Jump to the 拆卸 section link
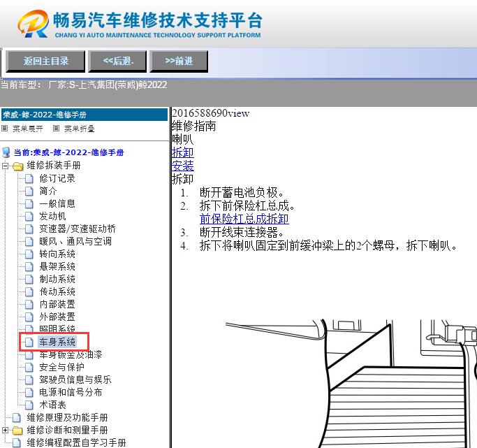The image size is (477, 448). pyautogui.click(x=182, y=152)
